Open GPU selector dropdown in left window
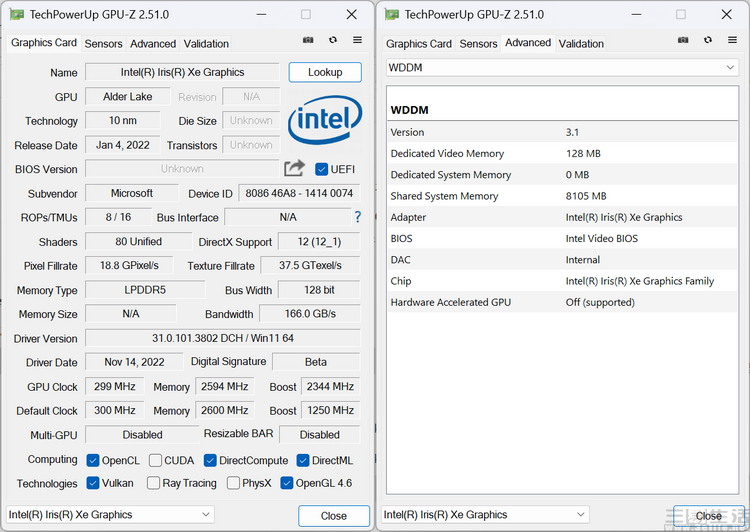 click(x=110, y=515)
